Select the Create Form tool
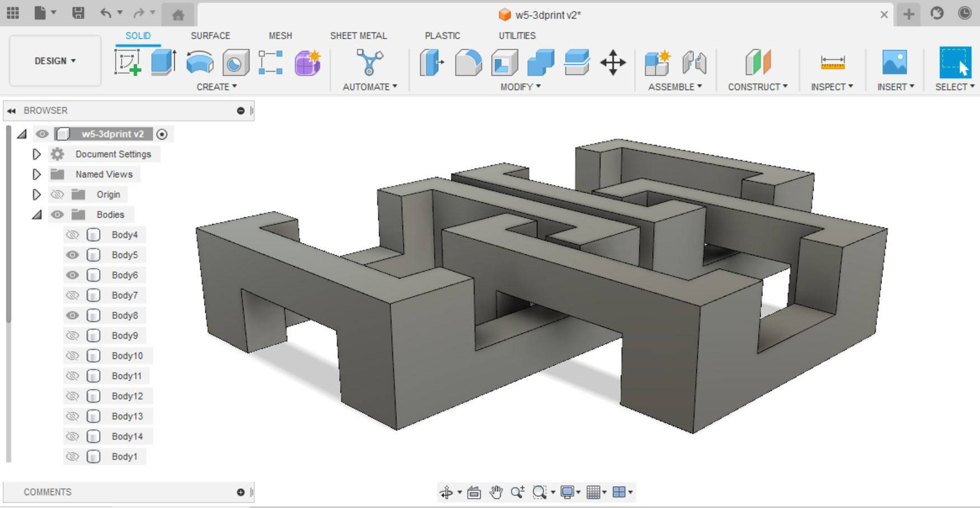This screenshot has height=508, width=980. 307,62
